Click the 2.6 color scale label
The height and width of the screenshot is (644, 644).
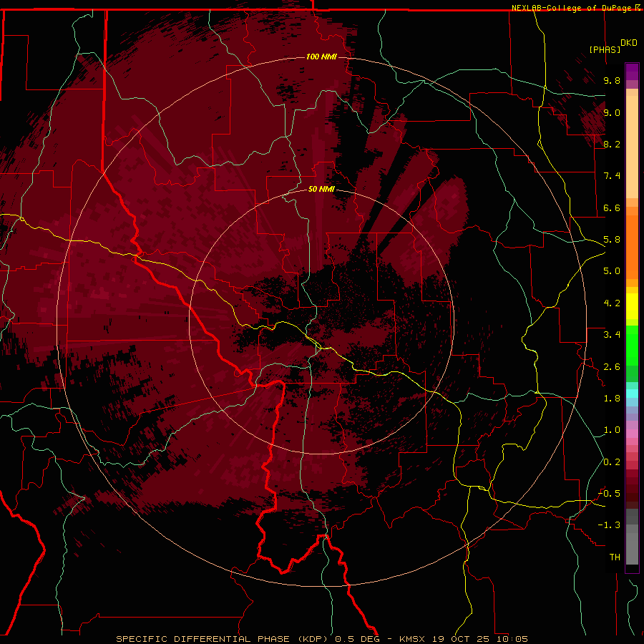612,367
